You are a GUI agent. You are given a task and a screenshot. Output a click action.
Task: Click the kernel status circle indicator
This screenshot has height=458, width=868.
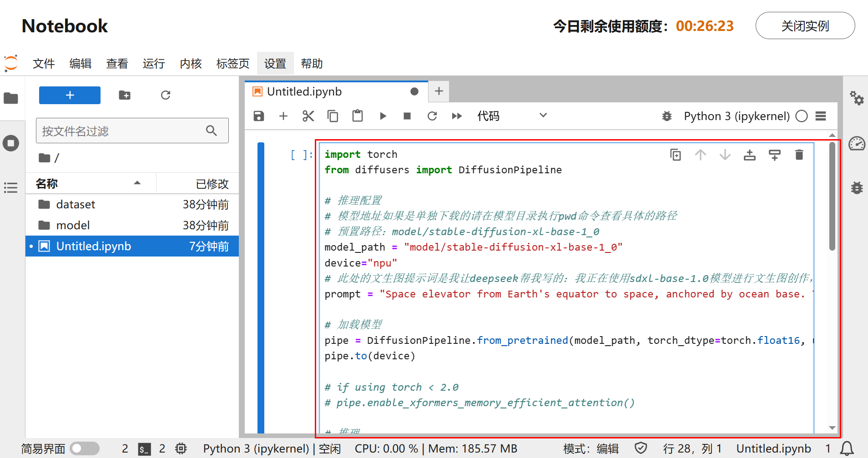click(x=802, y=116)
